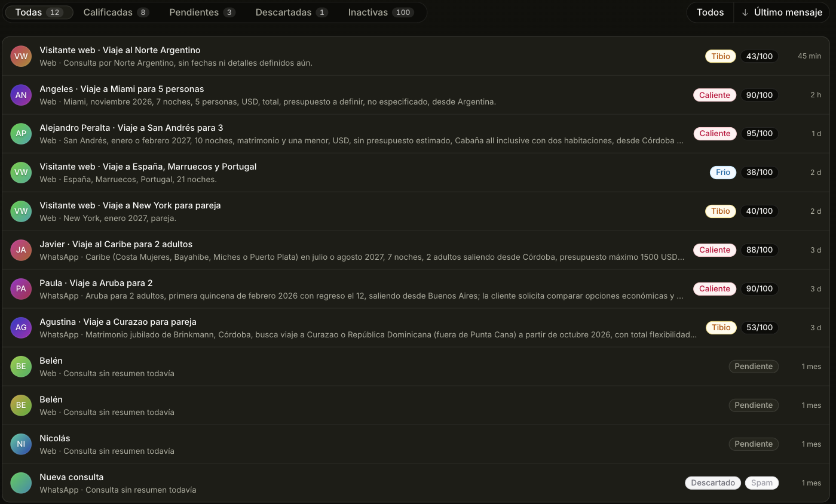
Task: Click the Caliente badge on Paula row
Action: click(715, 289)
